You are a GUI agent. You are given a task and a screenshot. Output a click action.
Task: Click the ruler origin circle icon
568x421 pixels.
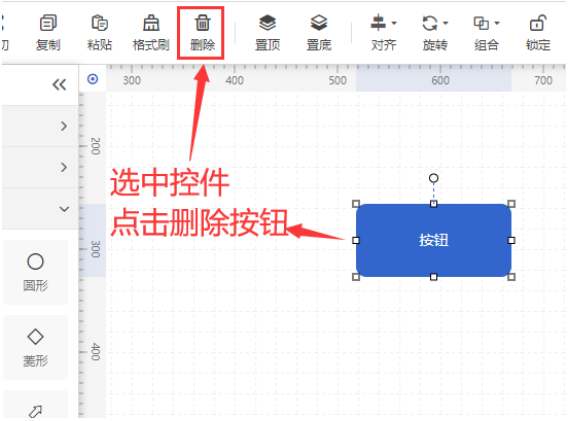[x=93, y=79]
